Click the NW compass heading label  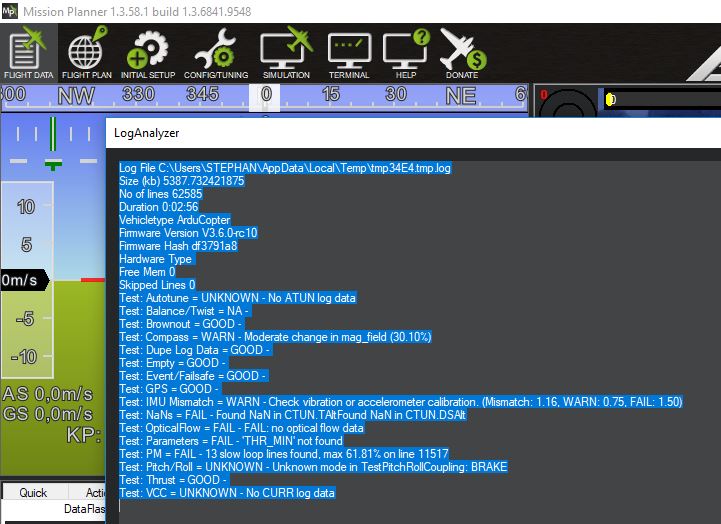76,96
